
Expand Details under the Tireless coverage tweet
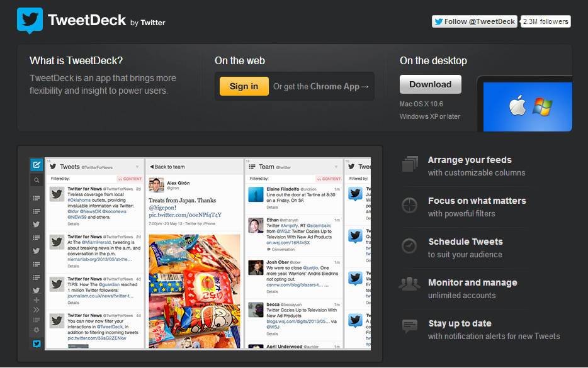point(74,224)
